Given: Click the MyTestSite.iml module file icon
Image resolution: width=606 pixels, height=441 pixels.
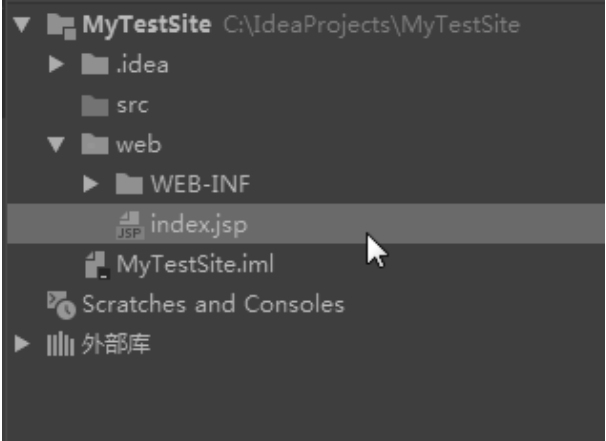Looking at the screenshot, I should click(97, 265).
